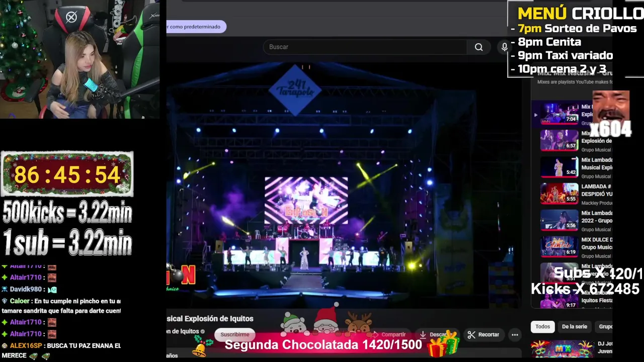Click the video title 'Explosión de Iquitos'

tap(219, 319)
